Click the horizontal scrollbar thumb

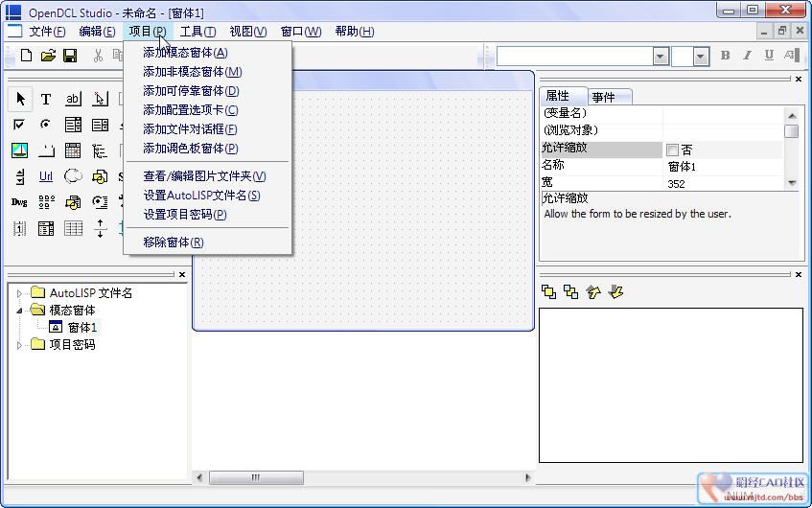256,477
